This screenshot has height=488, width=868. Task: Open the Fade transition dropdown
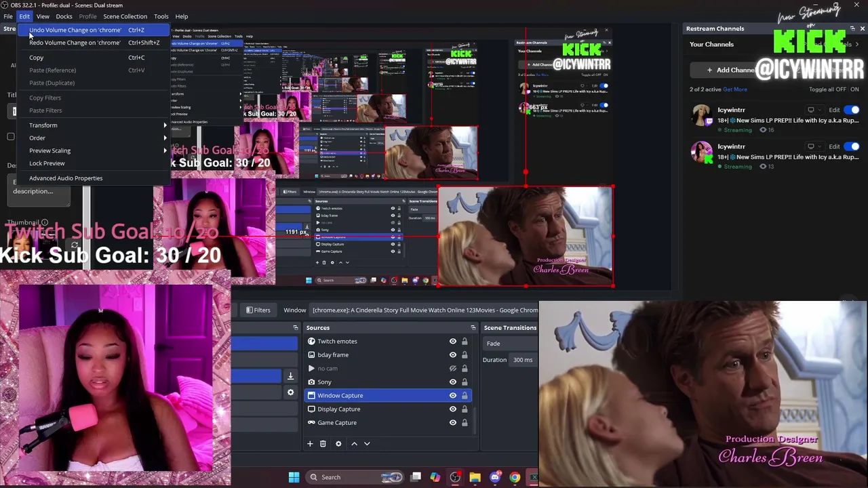pyautogui.click(x=510, y=344)
